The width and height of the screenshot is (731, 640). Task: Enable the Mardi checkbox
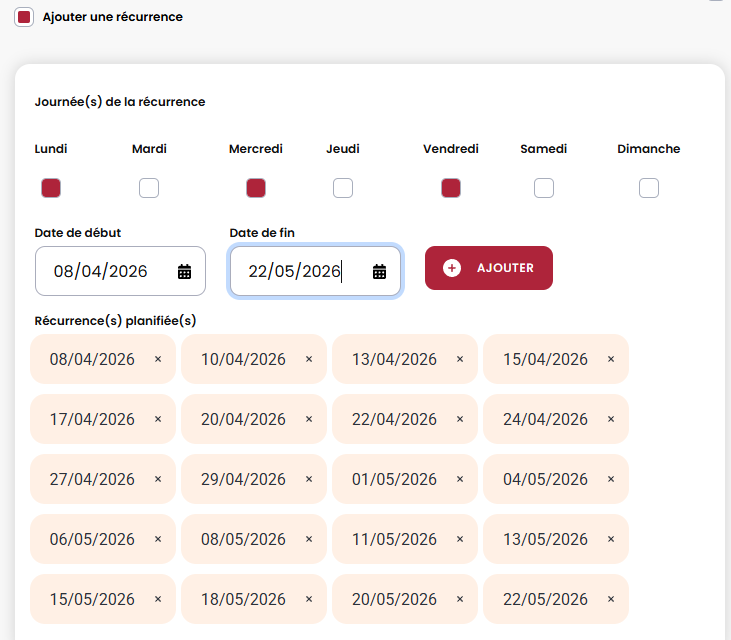149,188
